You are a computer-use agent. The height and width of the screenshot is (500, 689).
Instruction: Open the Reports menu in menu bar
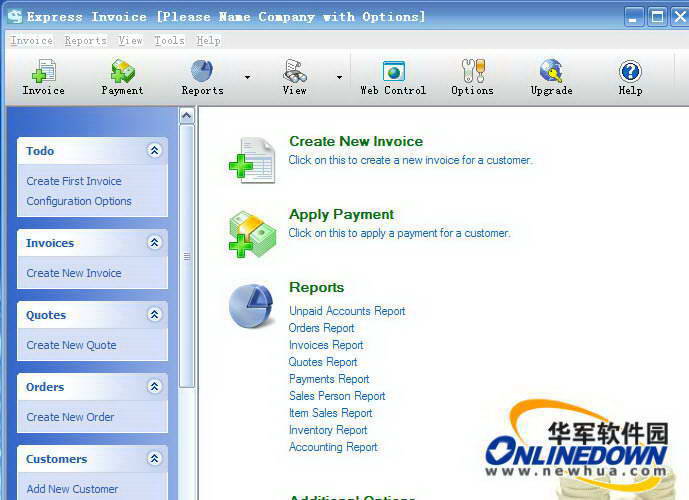85,40
